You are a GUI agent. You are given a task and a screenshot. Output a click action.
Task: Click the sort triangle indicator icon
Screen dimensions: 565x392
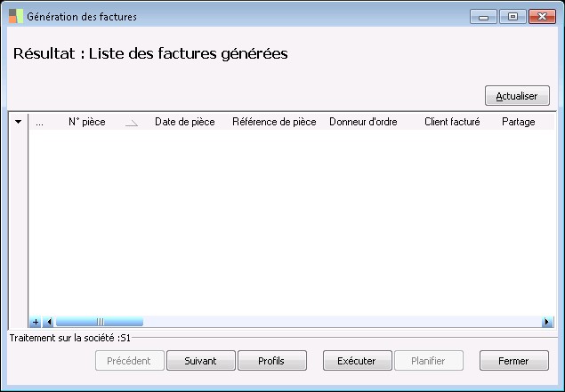(132, 124)
